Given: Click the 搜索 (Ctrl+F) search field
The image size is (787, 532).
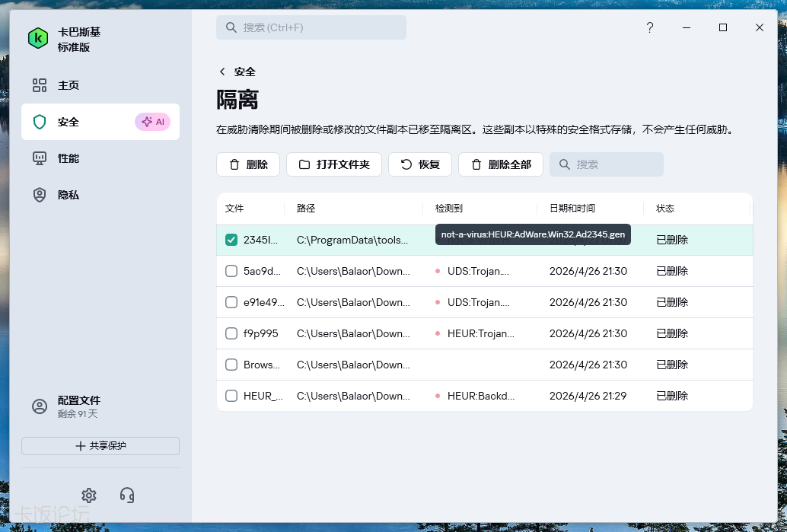Looking at the screenshot, I should tap(311, 27).
